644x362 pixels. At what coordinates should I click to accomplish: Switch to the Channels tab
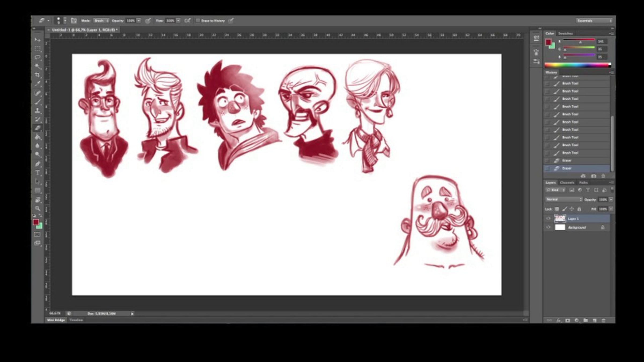(567, 183)
